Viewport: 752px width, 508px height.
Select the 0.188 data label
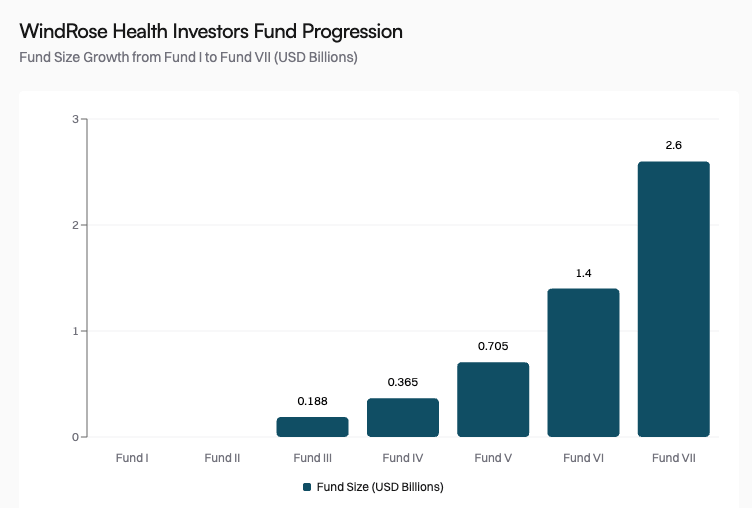point(313,401)
